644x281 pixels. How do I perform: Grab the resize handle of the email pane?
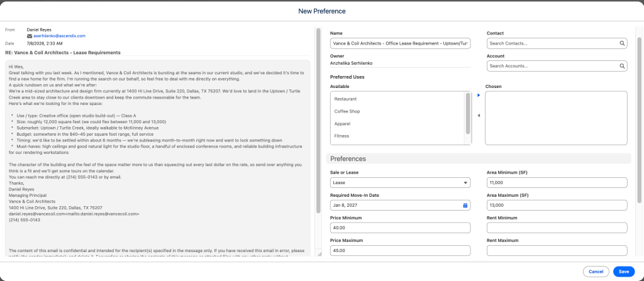[x=319, y=254]
